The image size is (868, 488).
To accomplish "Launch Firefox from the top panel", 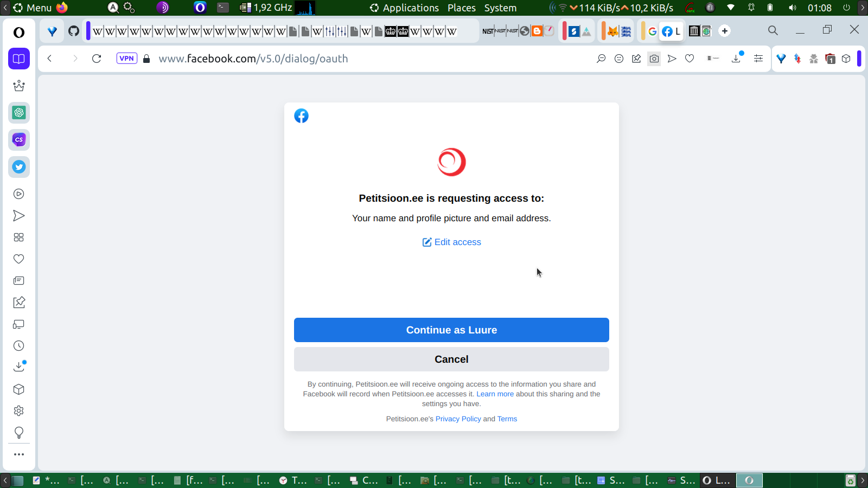I will click(x=62, y=8).
